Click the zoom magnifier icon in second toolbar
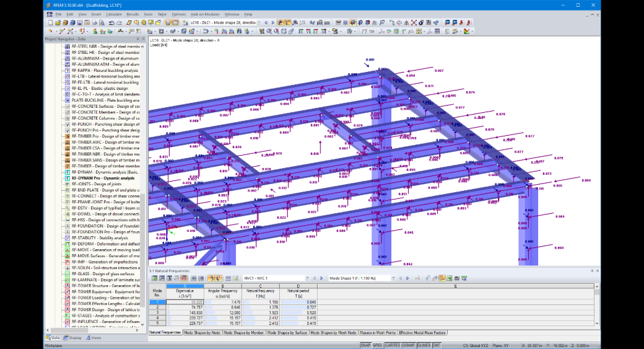 [x=269, y=31]
